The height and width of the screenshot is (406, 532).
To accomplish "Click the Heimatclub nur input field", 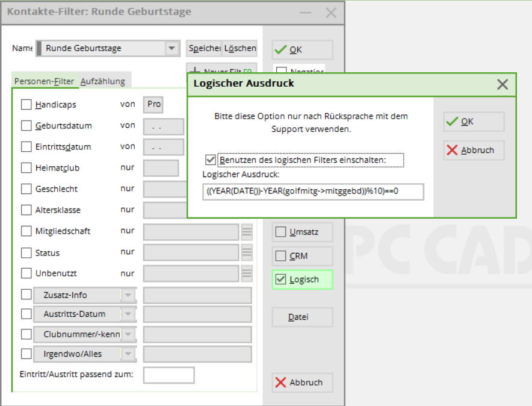I will (x=161, y=168).
